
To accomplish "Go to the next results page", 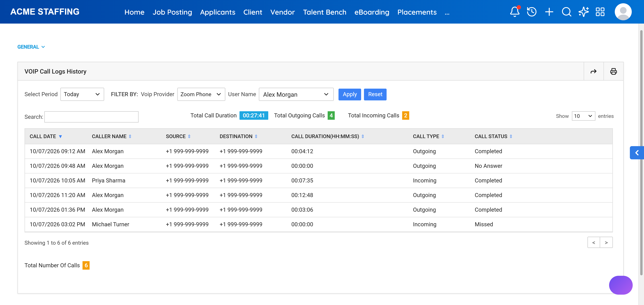I will (606, 243).
